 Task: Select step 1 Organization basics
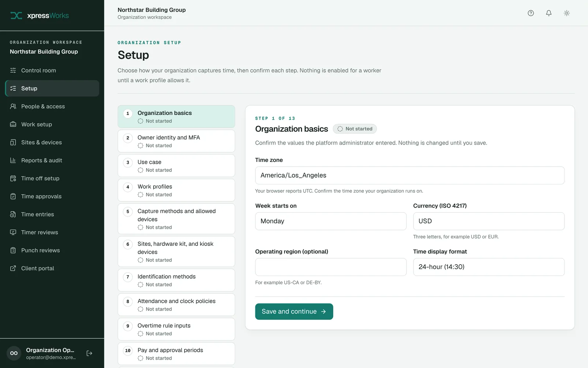176,117
